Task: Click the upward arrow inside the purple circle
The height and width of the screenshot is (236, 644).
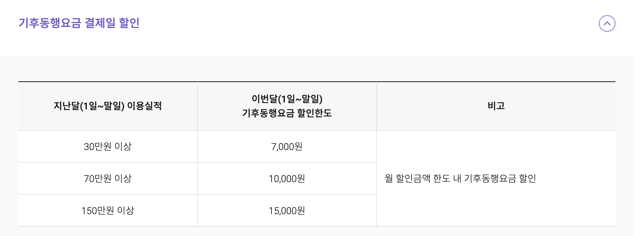Action: click(607, 23)
